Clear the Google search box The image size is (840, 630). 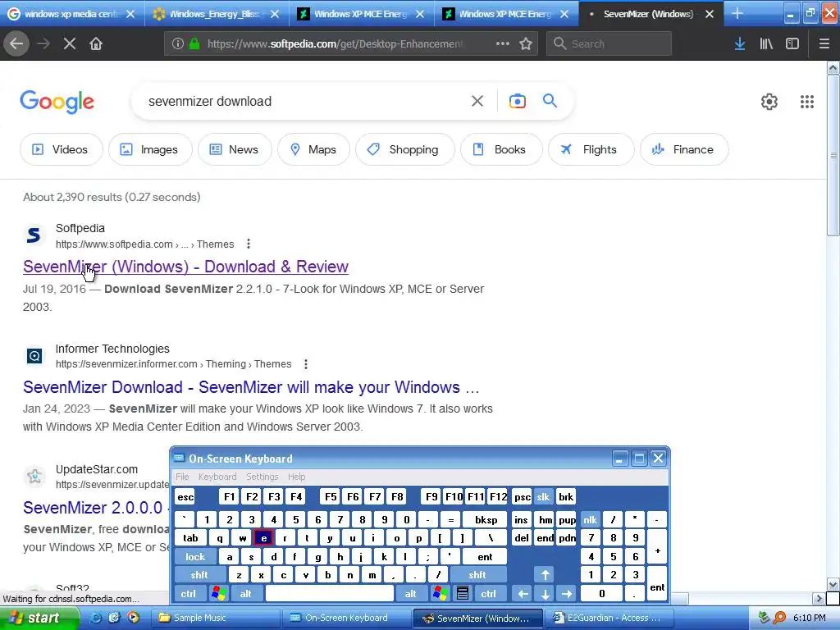point(477,101)
